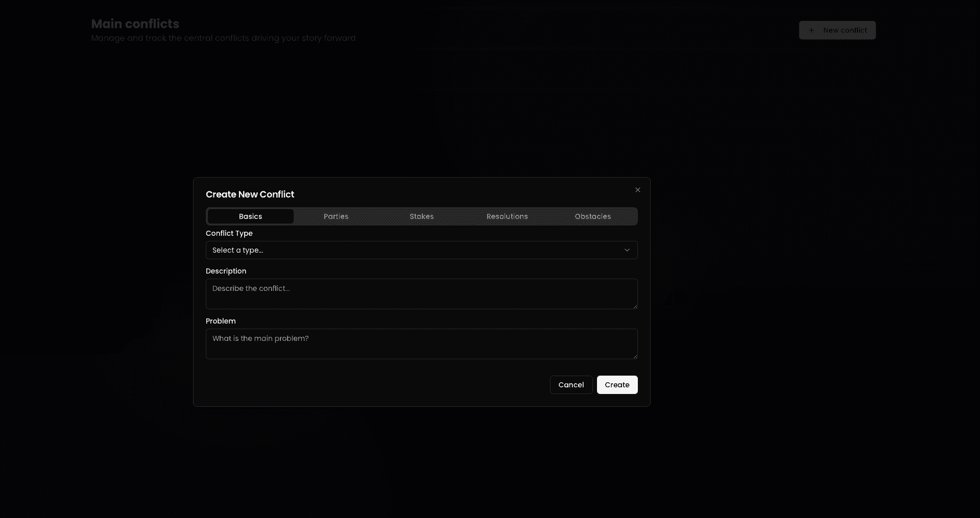Focus the Description text area
This screenshot has width=980, height=518.
point(421,294)
